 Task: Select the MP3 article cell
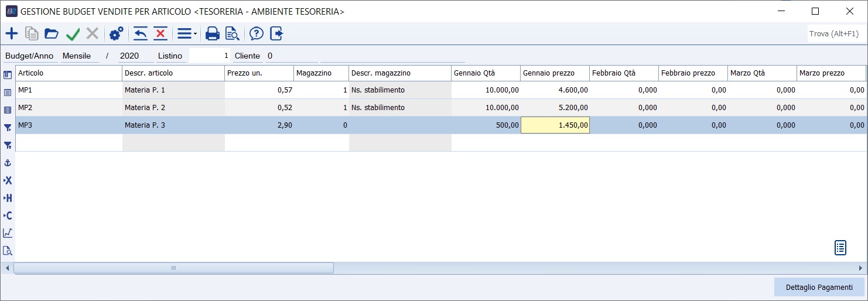[69, 125]
